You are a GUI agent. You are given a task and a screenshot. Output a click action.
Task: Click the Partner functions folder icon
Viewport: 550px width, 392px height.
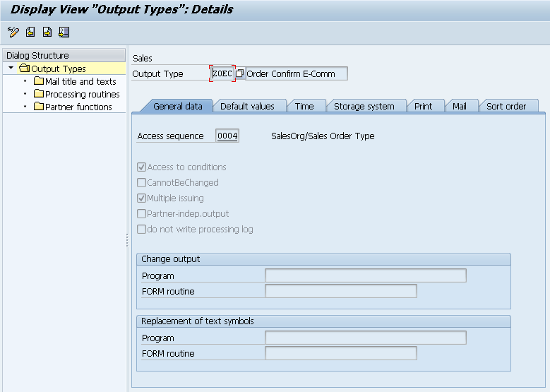click(39, 107)
